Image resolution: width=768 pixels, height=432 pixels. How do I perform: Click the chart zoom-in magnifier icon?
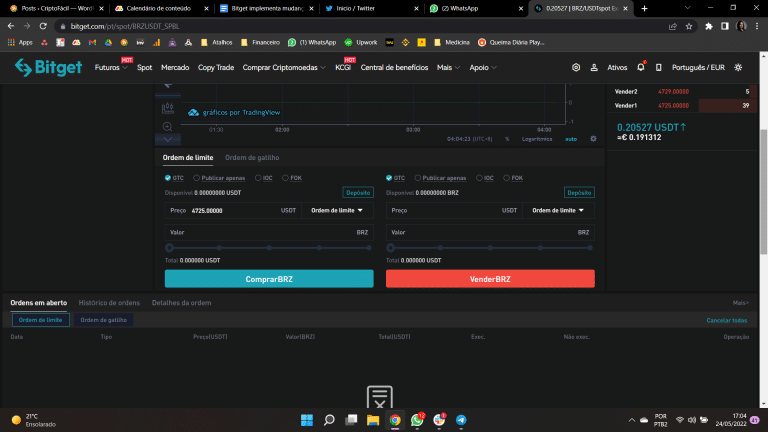(168, 127)
